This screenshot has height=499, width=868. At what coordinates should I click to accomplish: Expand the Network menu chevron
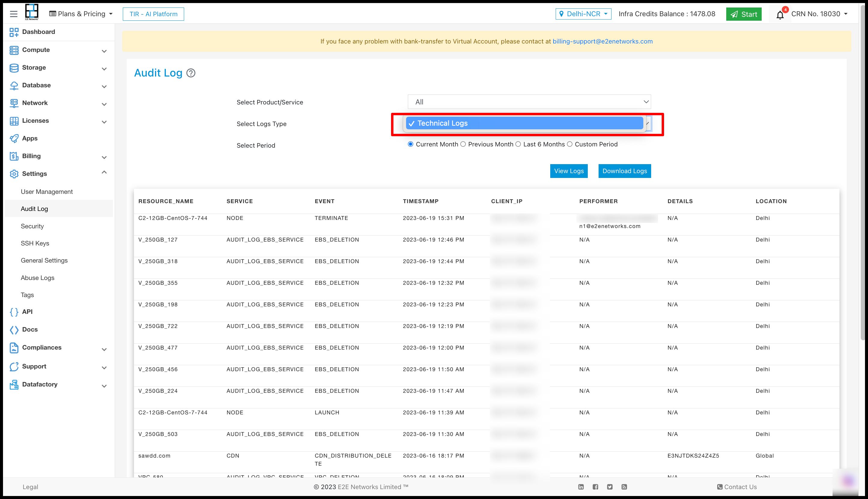[x=104, y=104]
